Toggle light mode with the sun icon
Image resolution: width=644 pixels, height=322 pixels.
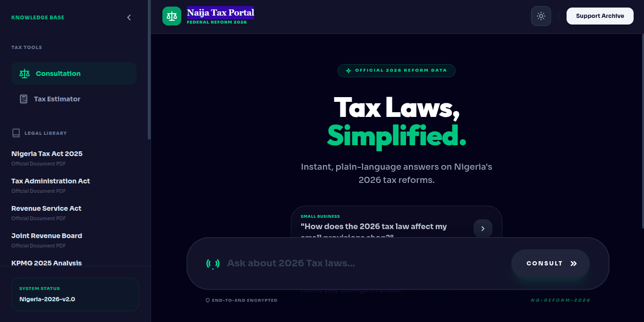point(541,16)
